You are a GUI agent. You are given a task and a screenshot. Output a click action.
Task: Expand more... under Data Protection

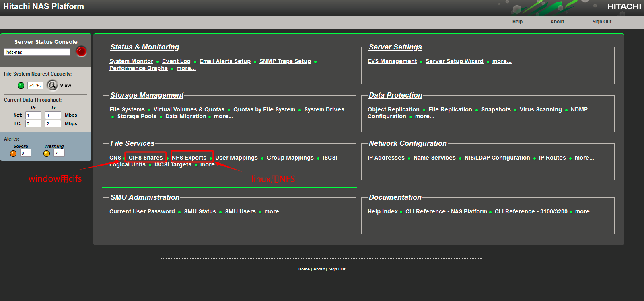[x=425, y=116]
